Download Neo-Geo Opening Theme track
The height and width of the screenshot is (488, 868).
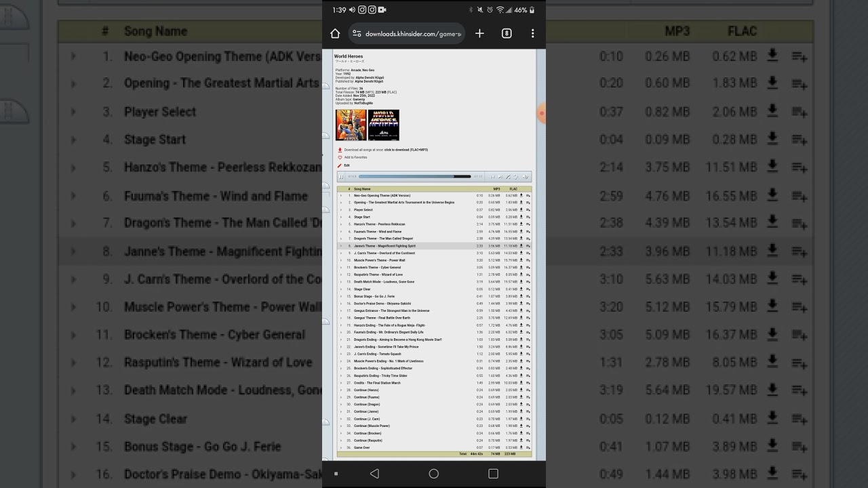click(x=521, y=195)
